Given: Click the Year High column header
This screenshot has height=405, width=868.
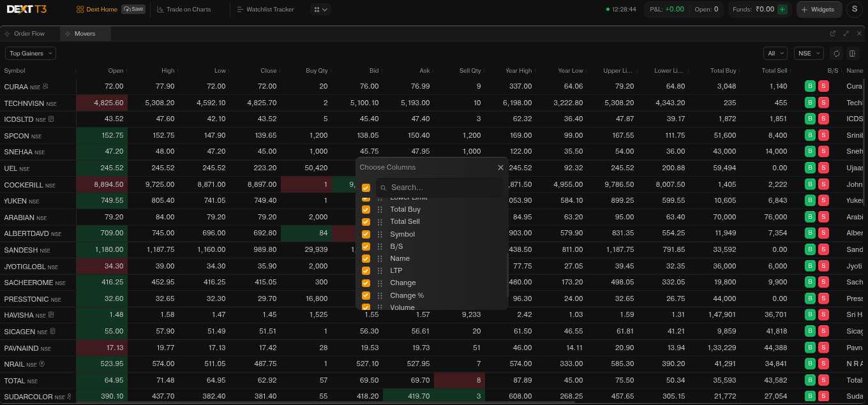Looking at the screenshot, I should [518, 71].
